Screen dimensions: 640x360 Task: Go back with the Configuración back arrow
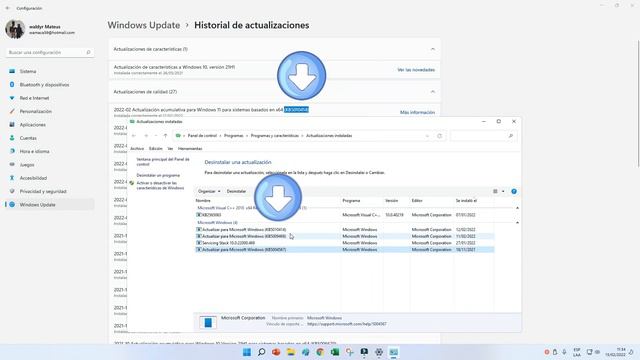7,8
